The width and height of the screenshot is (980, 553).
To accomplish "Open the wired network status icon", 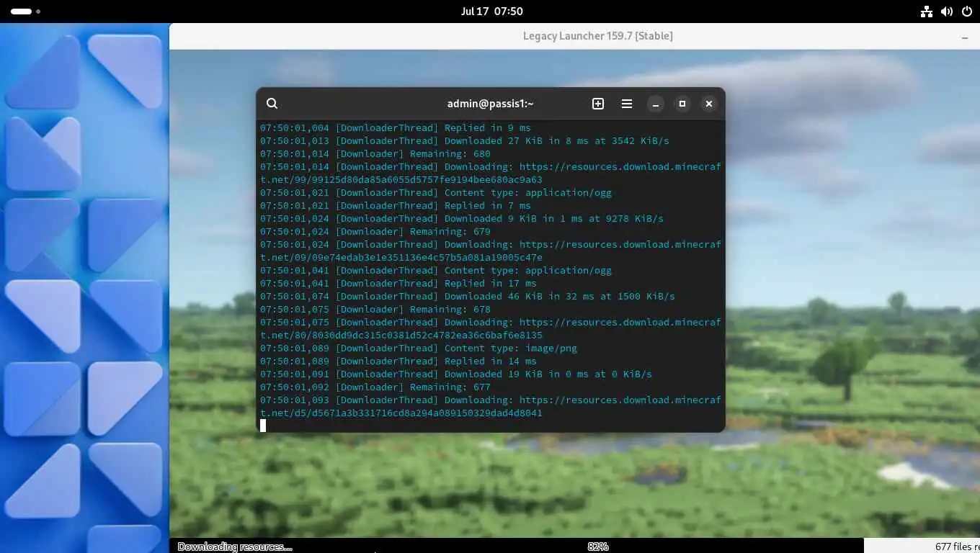I will (927, 12).
